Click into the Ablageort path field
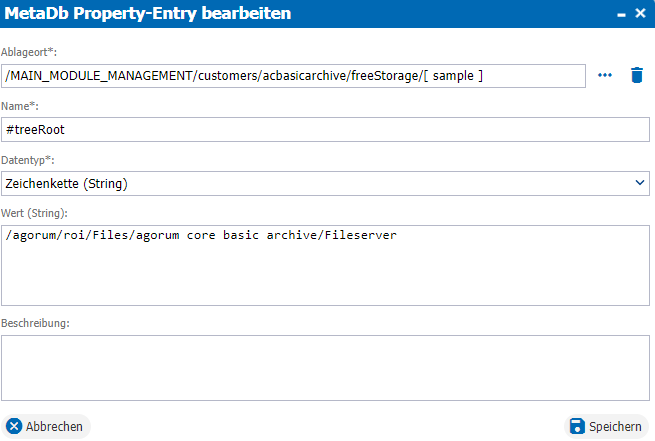Image resolution: width=655 pixels, height=441 pixels. tap(293, 76)
